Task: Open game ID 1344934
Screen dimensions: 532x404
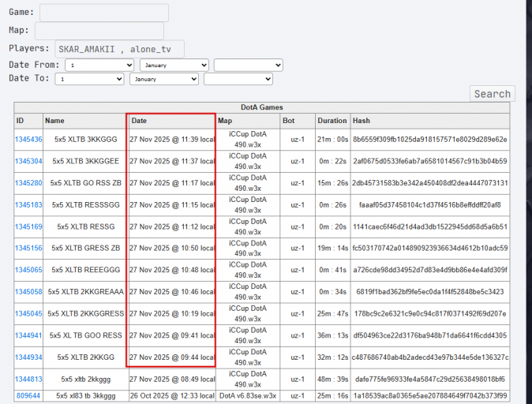Action: [x=28, y=357]
